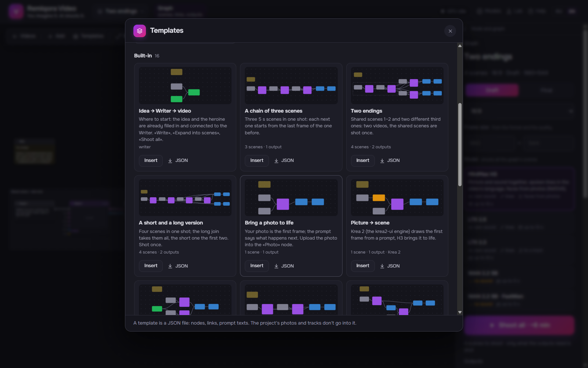Download JSON for Idea → Writer → video
Image resolution: width=588 pixels, height=368 pixels.
tap(178, 160)
